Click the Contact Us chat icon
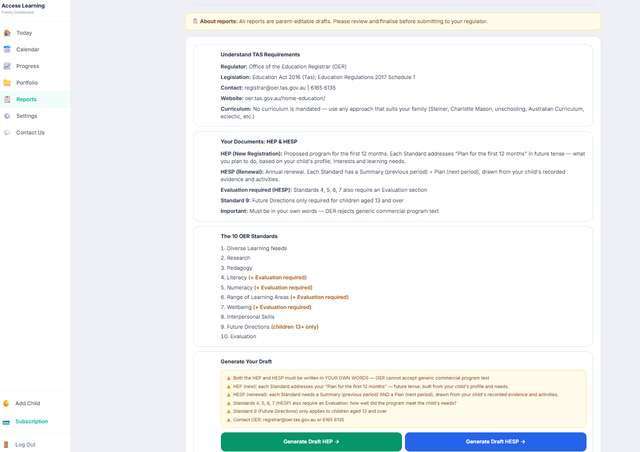The width and height of the screenshot is (640, 452). [x=7, y=133]
